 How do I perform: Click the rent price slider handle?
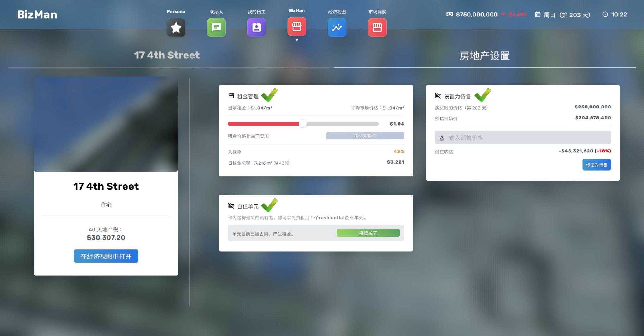302,124
